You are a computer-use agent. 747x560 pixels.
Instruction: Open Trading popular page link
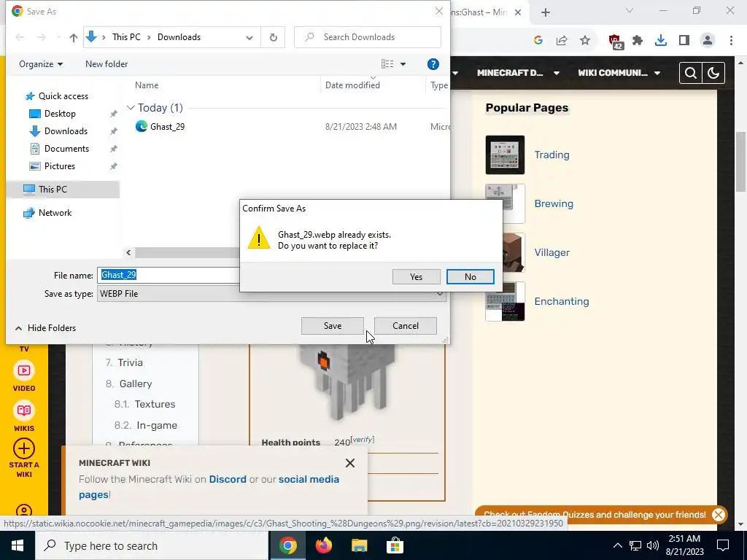coord(551,155)
